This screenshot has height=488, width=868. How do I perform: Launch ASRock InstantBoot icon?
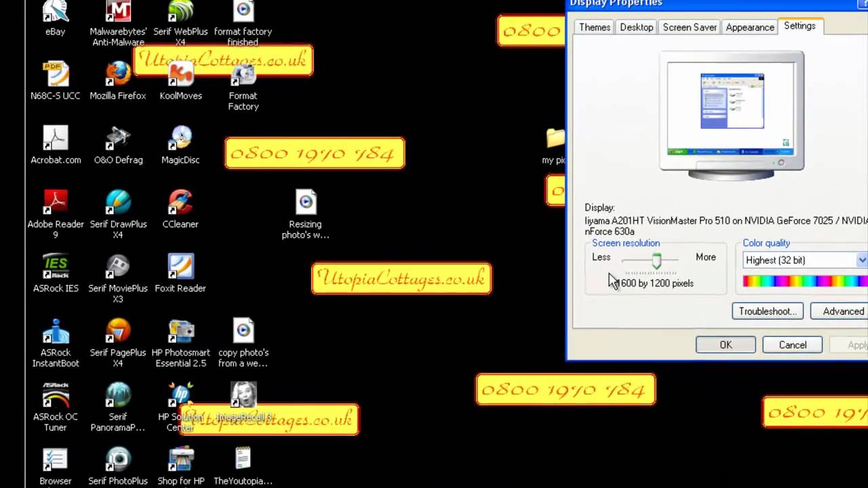pyautogui.click(x=56, y=343)
